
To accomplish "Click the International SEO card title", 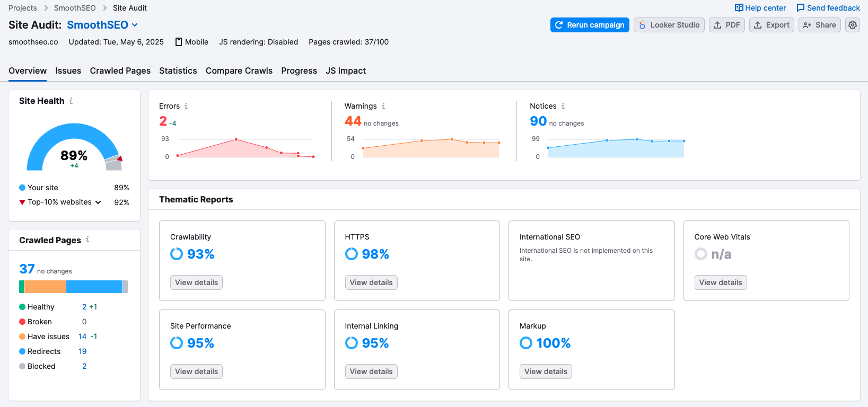I will [x=550, y=237].
